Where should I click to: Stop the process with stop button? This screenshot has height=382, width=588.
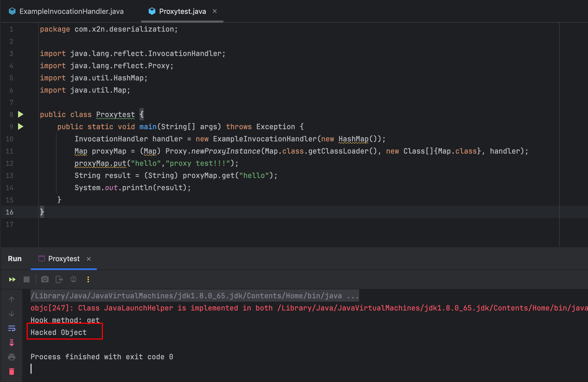click(x=27, y=279)
